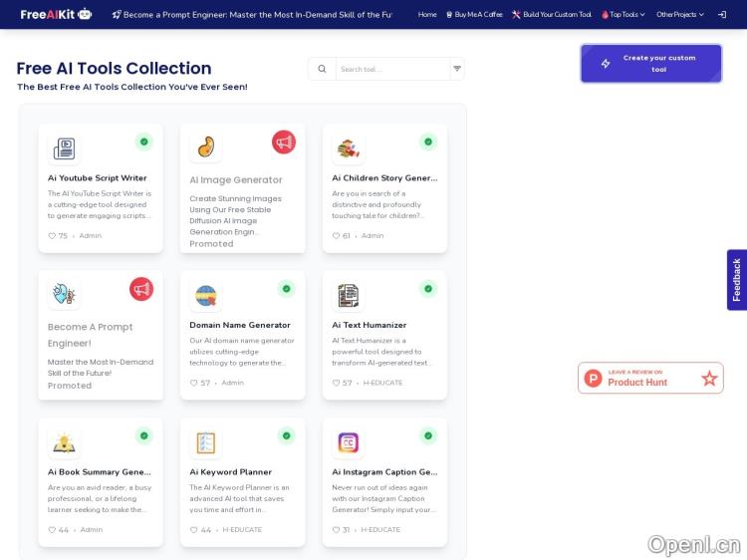Click the Ai Children Story Generator icon
Screen dimensions: 747x560
click(348, 149)
